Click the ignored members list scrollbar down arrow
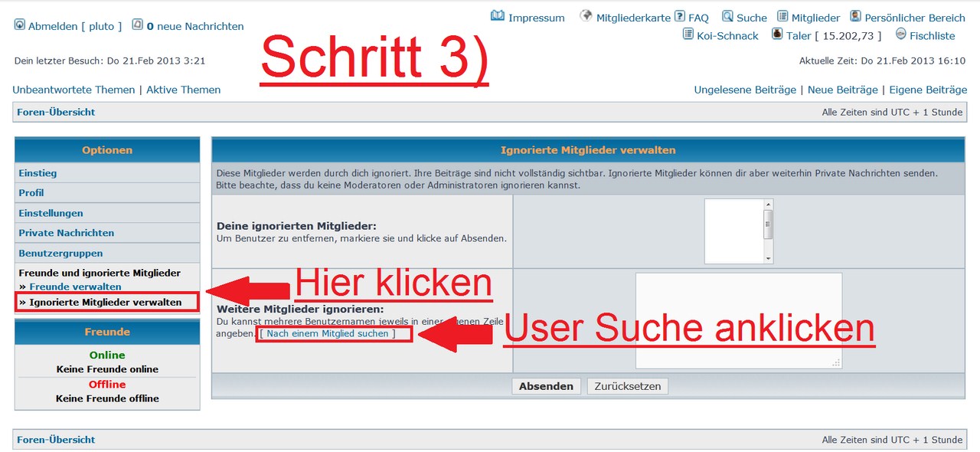980x452 pixels. point(769,259)
